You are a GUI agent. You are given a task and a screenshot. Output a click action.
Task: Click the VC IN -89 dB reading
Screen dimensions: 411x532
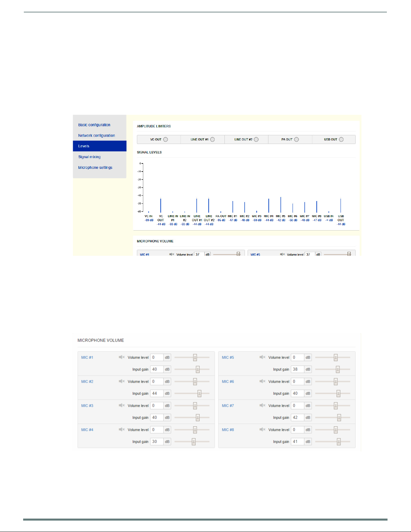149,220
